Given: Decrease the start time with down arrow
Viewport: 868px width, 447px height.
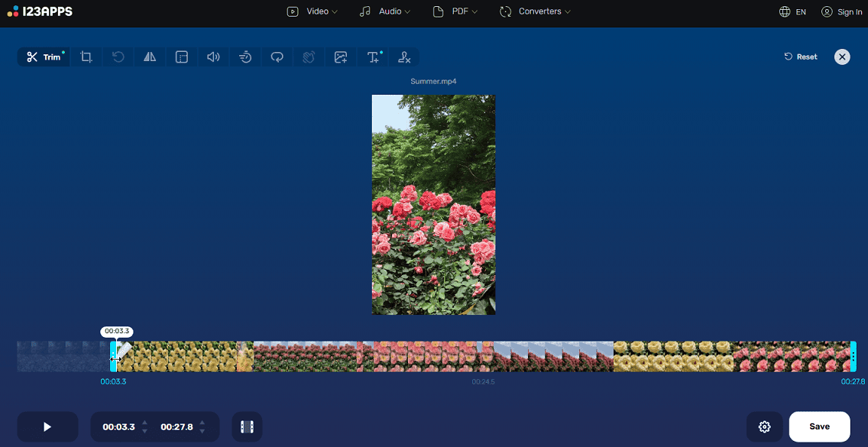Looking at the screenshot, I should pos(145,431).
